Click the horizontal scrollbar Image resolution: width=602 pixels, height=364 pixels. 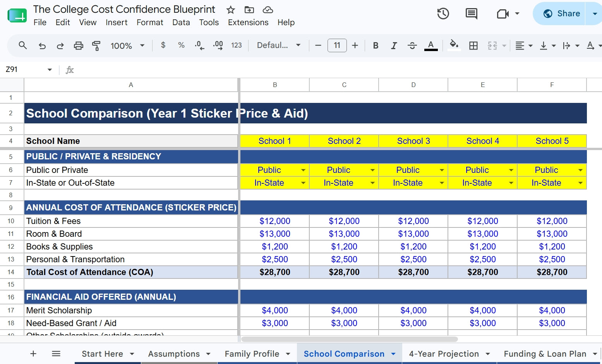[x=349, y=339]
